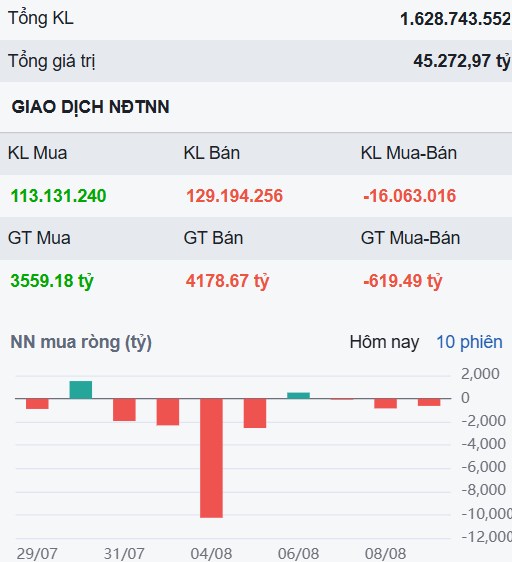Click the Tổng KL label
This screenshot has width=512, height=562.
coord(41,19)
